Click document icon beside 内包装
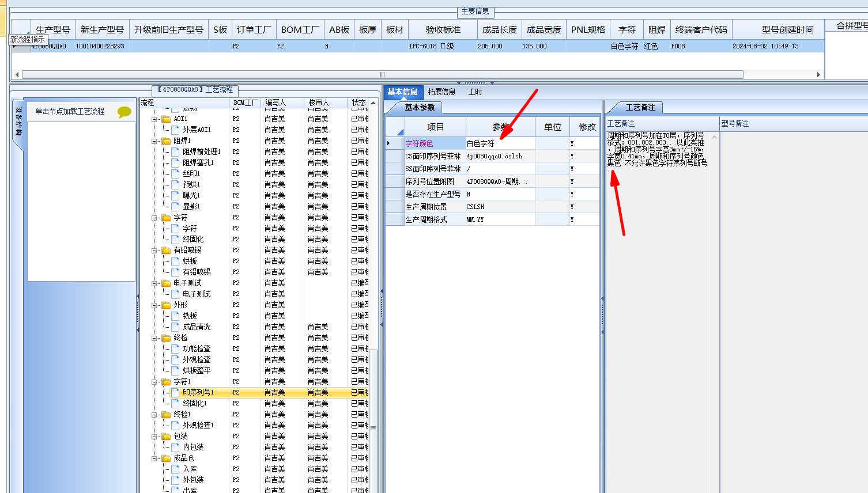The image size is (868, 493). [175, 448]
